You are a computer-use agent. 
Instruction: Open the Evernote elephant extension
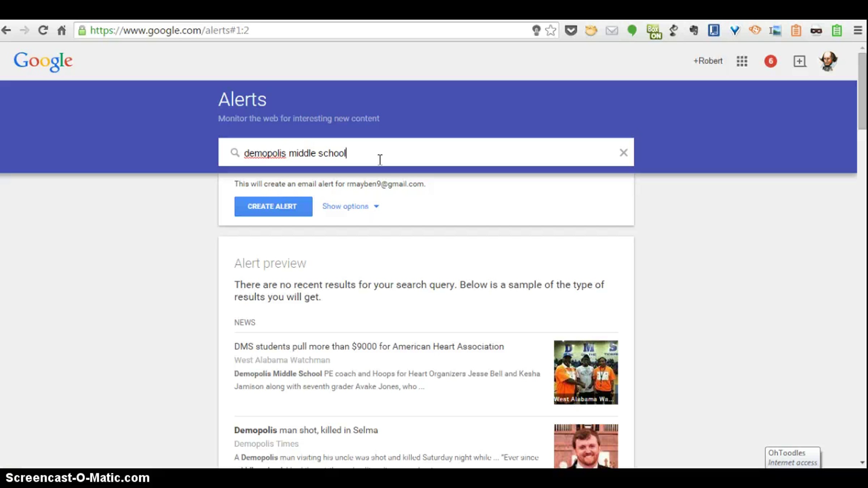pyautogui.click(x=693, y=30)
